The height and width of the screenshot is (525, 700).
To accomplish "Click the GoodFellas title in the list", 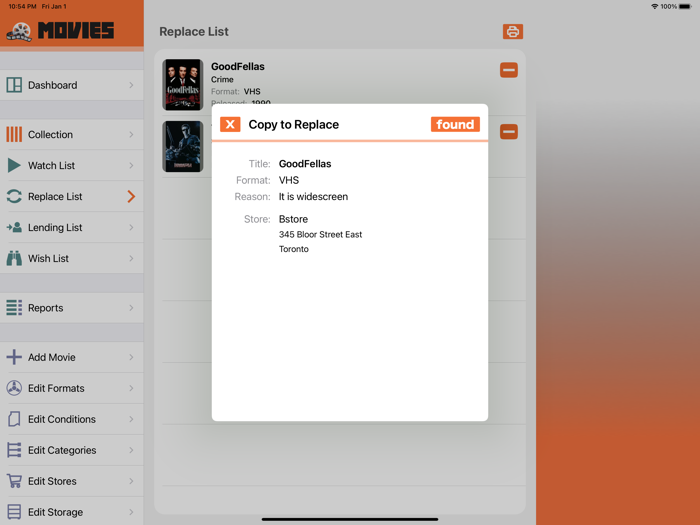I will 238,67.
